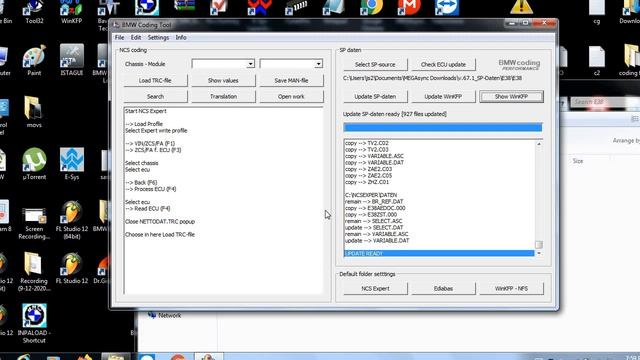
Task: Click BMW Coding Tool title bar icon
Action: [116, 25]
